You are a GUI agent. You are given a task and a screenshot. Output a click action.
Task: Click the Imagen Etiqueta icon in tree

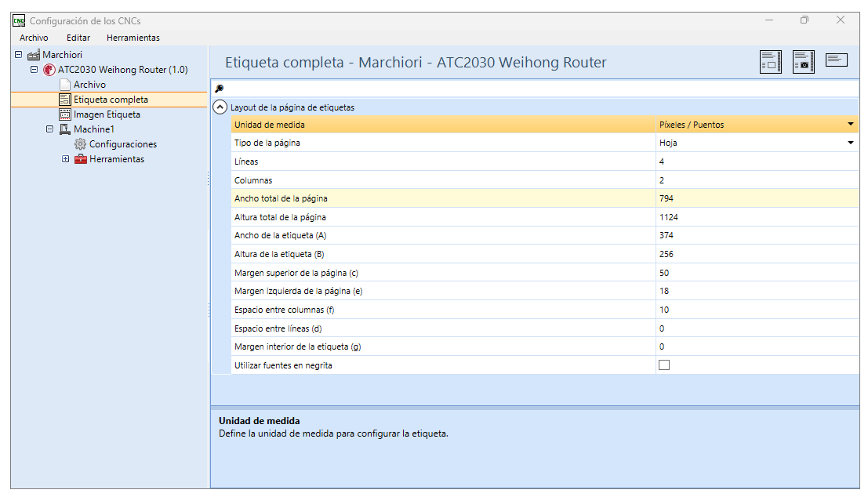pyautogui.click(x=65, y=114)
